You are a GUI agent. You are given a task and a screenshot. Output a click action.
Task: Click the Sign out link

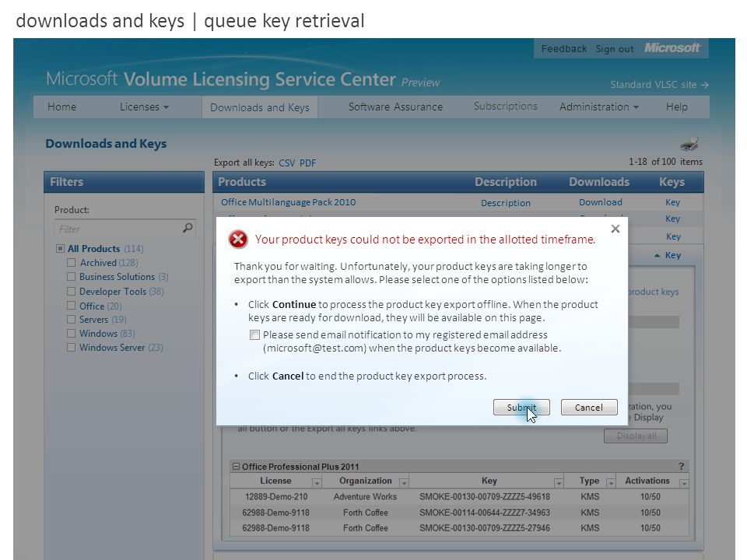click(615, 48)
